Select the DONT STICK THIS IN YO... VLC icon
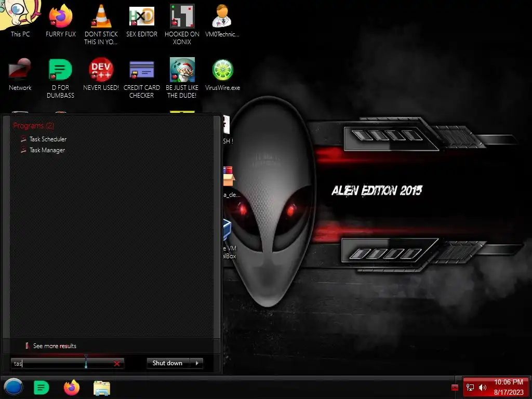The height and width of the screenshot is (399, 532). point(101,25)
